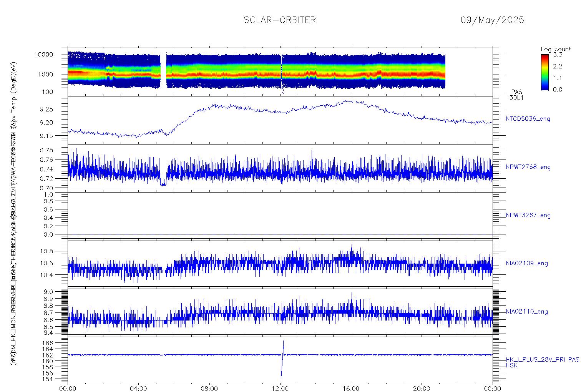The height and width of the screenshot is (392, 581).
Task: Click the 08:00 time axis label
Action: [x=209, y=389]
